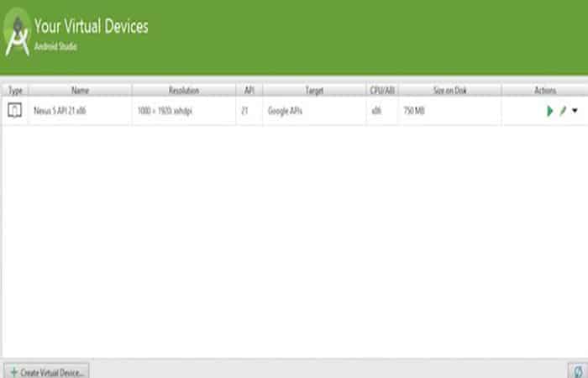Click the Google APIs target cell
Screen dimensions: 588x378
[314, 111]
